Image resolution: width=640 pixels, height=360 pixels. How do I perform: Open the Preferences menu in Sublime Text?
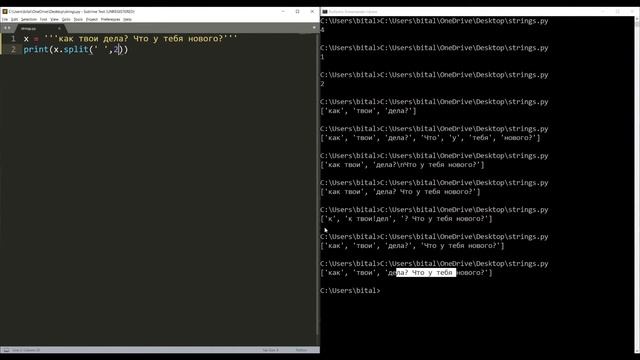(x=110, y=19)
